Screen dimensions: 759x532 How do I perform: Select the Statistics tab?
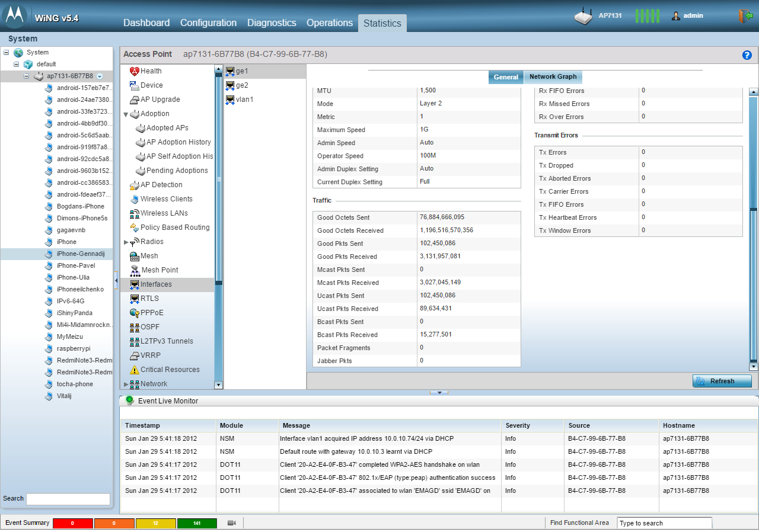[x=382, y=23]
